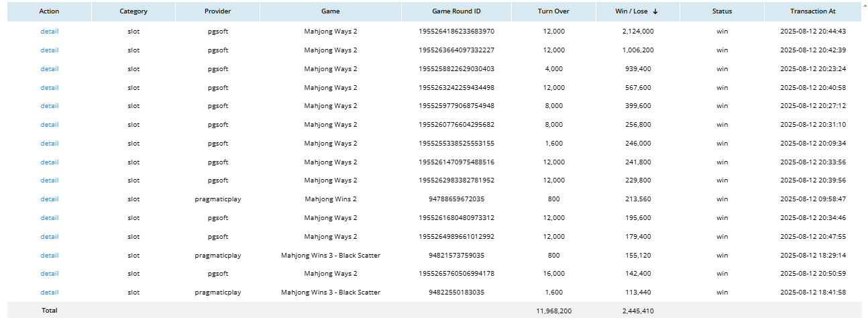868x318 pixels.
Task: Open detail link for round 1955258822629030403
Action: tap(49, 69)
